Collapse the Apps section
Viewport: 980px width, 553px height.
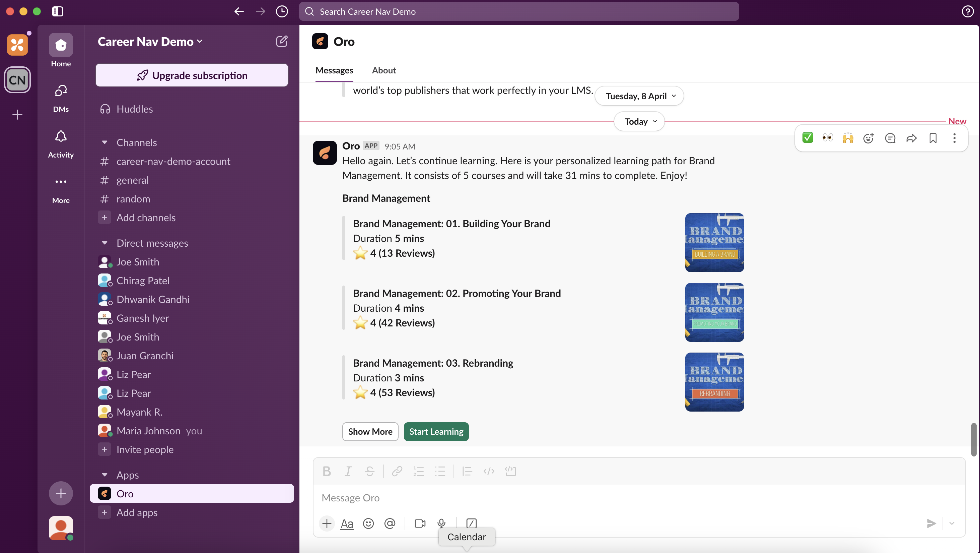[104, 475]
